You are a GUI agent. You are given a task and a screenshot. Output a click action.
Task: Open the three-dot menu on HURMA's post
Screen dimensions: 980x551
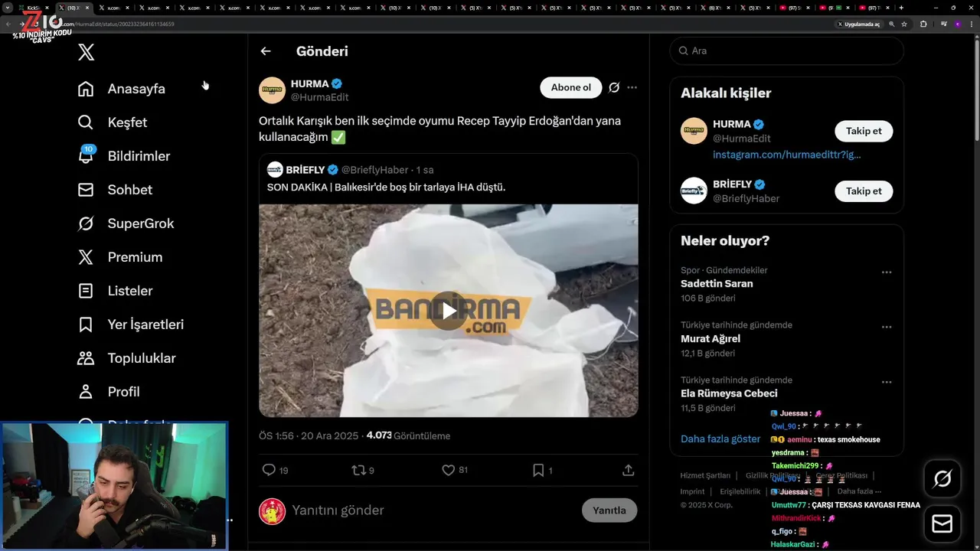pos(632,87)
